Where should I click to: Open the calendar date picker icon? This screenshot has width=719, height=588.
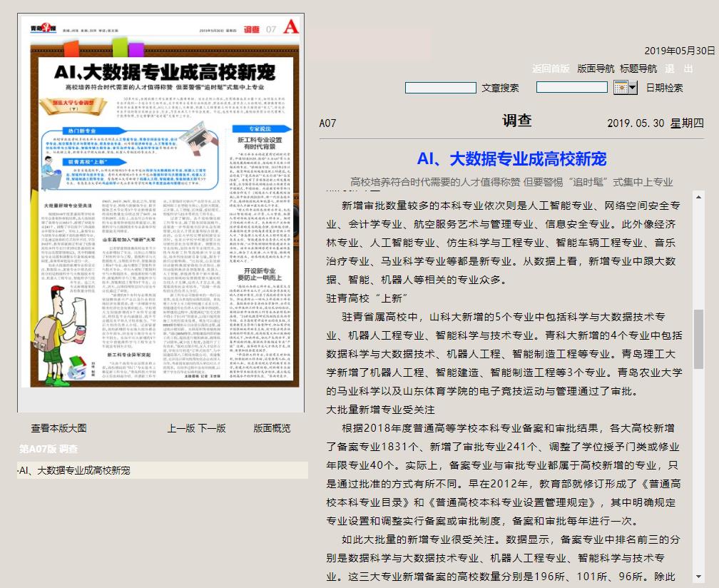(x=621, y=88)
